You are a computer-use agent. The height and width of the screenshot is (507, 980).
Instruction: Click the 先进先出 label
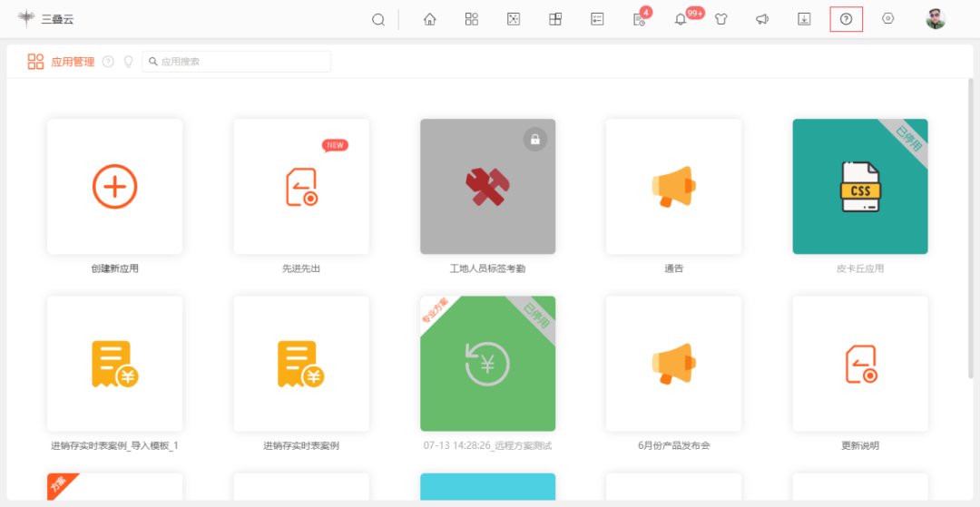301,269
